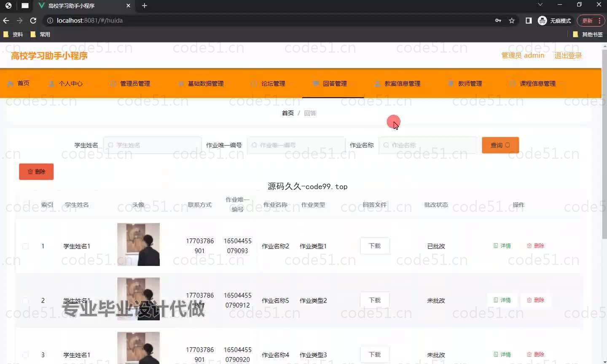Open 详情 for row 2
This screenshot has height=364, width=607.
point(502,300)
